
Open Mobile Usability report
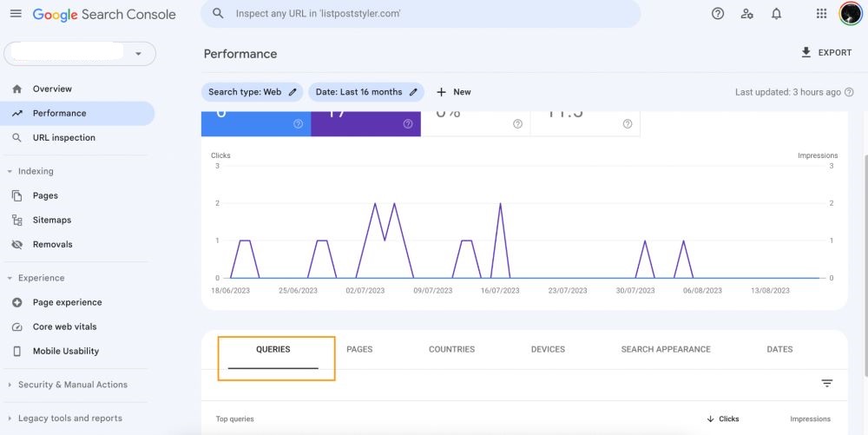click(65, 351)
